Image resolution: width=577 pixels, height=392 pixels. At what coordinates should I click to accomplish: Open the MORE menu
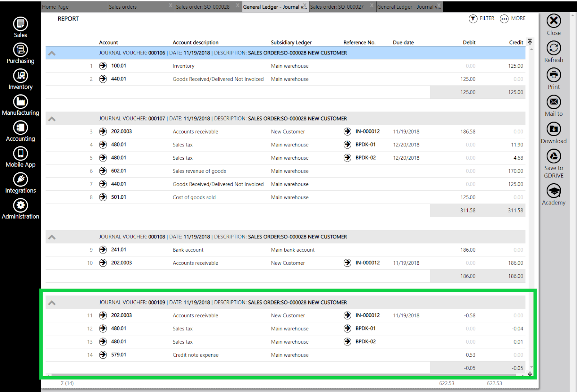512,18
